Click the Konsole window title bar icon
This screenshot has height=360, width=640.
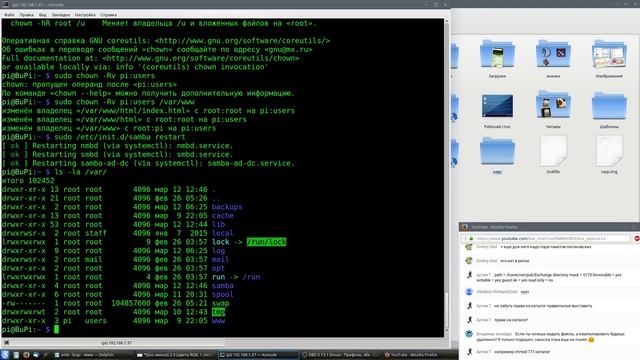(x=6, y=4)
